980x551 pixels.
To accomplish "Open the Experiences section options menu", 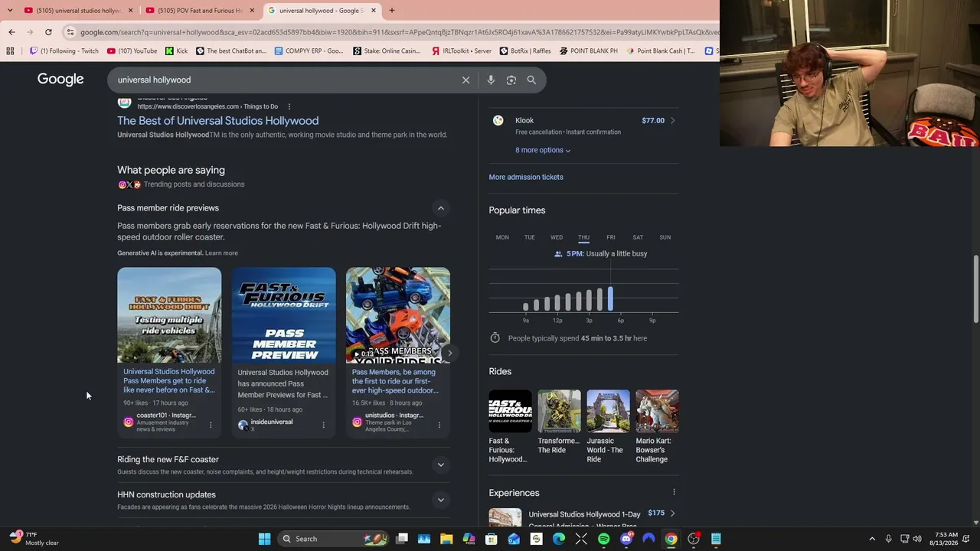I will tap(674, 492).
